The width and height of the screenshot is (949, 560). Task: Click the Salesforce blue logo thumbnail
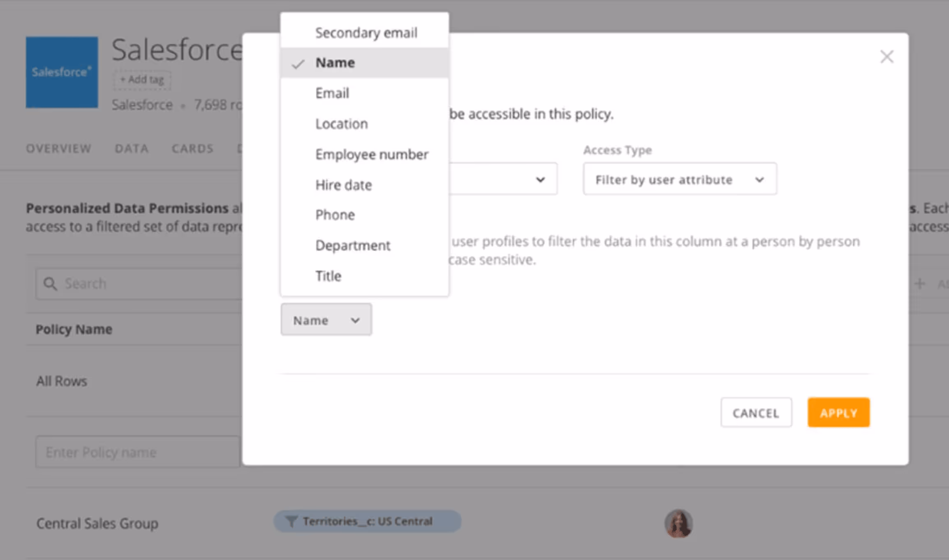[62, 72]
